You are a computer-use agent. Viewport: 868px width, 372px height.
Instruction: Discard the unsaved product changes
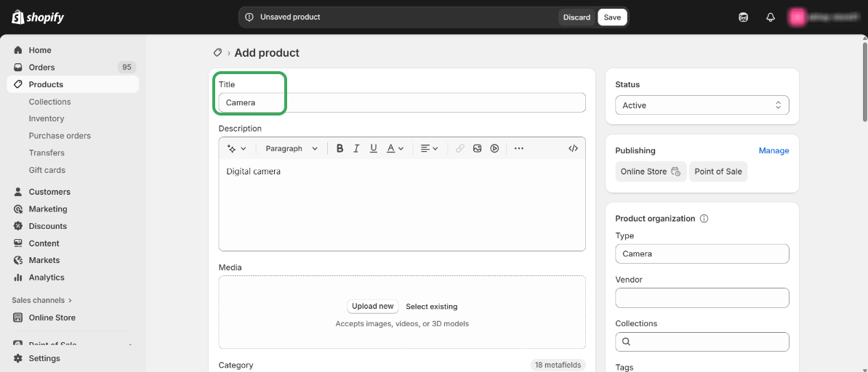[576, 17]
